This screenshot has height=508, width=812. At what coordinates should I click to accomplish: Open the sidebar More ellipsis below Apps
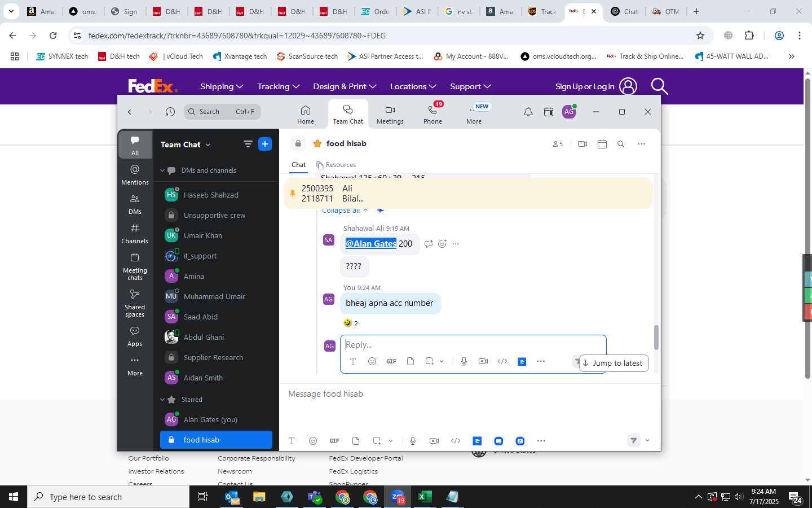(x=135, y=365)
